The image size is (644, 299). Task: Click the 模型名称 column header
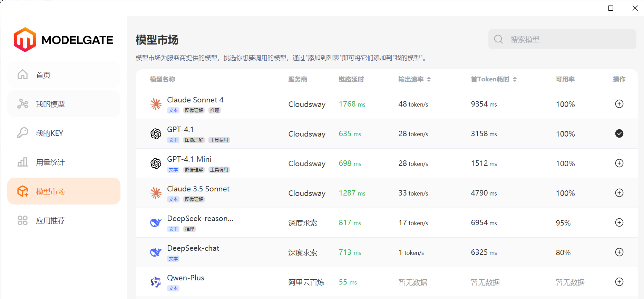tap(163, 79)
